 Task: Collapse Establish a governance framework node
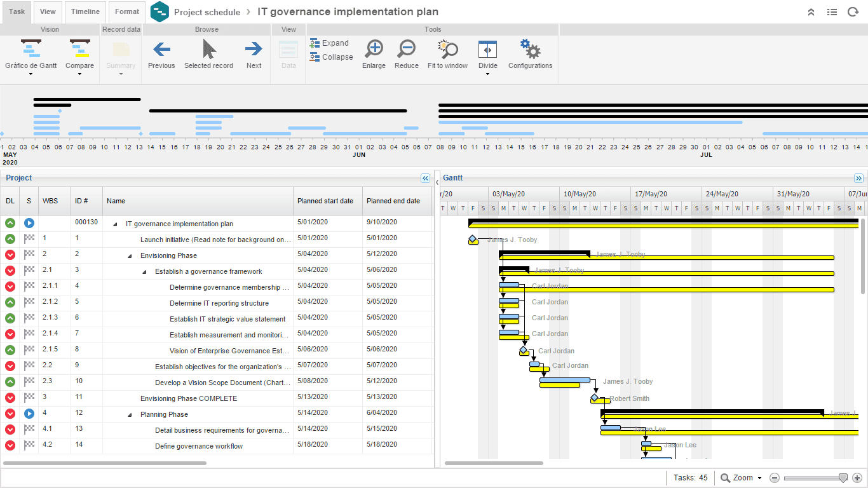click(144, 272)
